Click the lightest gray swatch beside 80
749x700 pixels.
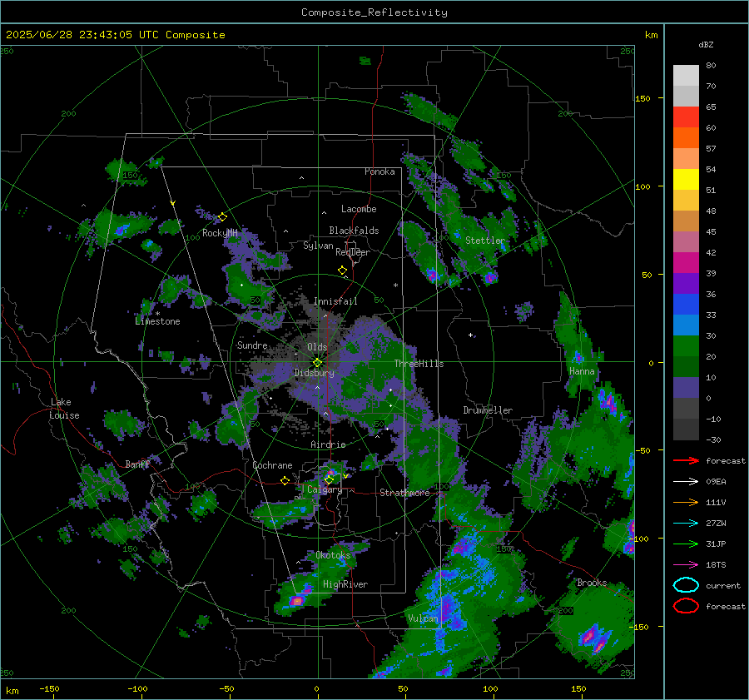686,76
